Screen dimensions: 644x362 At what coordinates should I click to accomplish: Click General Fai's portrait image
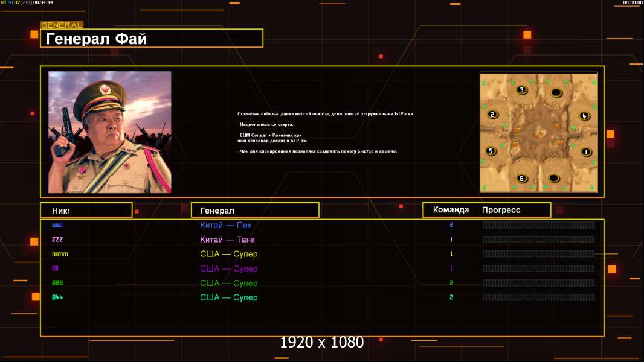[x=110, y=132]
